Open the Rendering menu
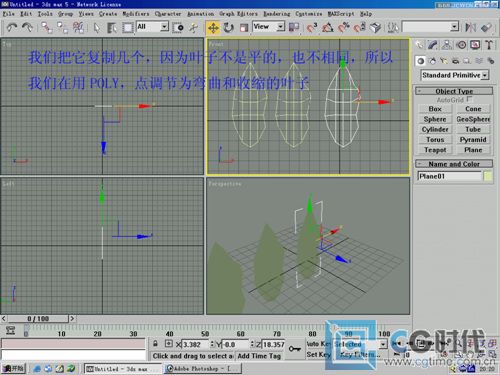500x375 pixels. pyautogui.click(x=276, y=14)
